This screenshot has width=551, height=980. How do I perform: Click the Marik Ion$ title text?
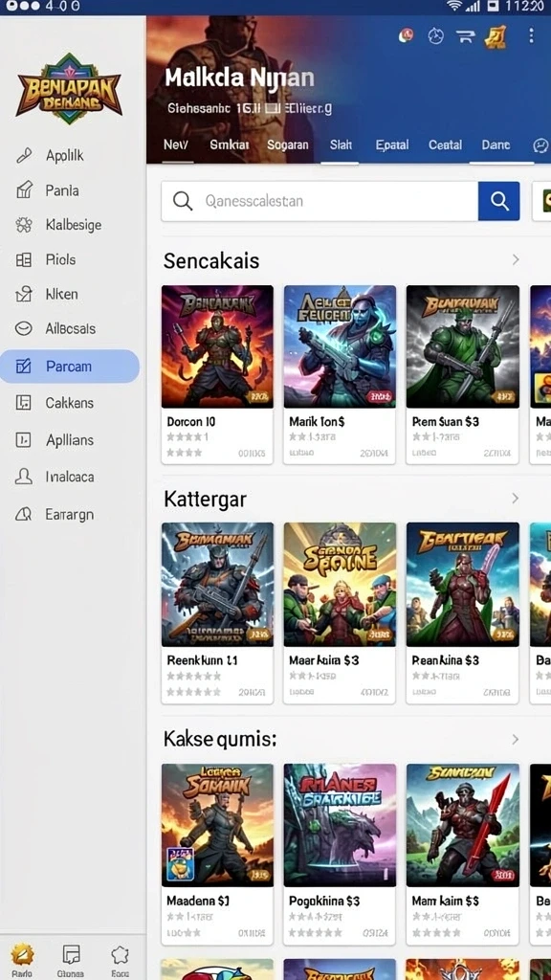[x=317, y=422]
